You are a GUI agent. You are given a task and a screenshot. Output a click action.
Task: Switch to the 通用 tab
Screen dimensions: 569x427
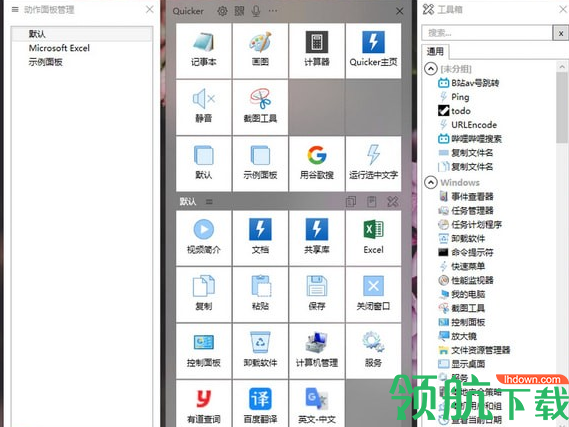[x=435, y=52]
